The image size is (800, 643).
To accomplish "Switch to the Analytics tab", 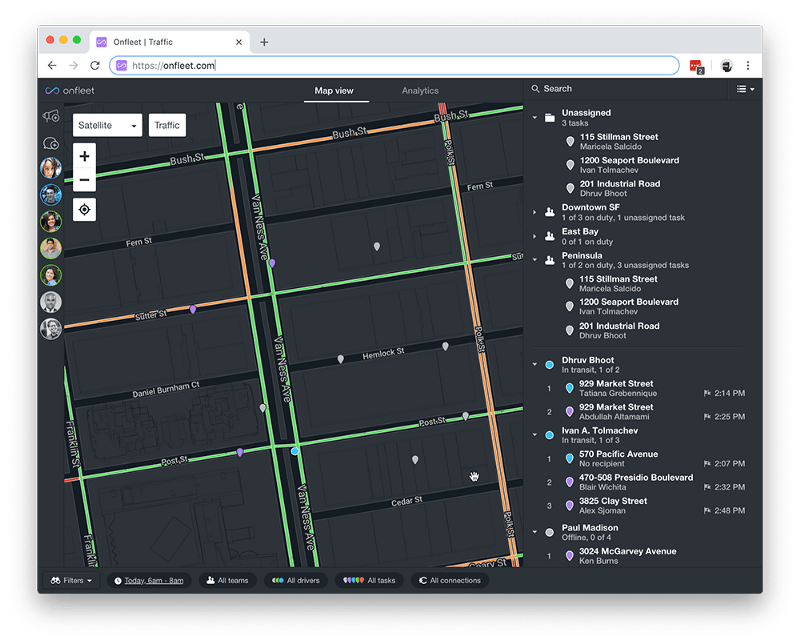I will pos(420,91).
